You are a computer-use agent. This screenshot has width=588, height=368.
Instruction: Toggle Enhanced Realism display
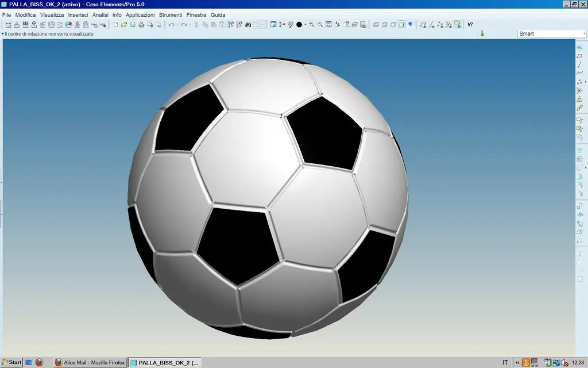click(410, 25)
